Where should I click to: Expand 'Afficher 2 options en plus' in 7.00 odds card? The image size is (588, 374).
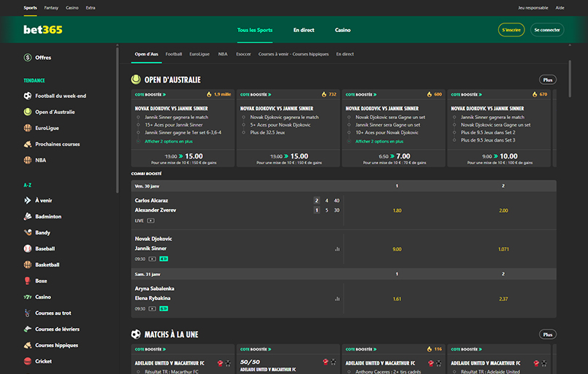(379, 142)
